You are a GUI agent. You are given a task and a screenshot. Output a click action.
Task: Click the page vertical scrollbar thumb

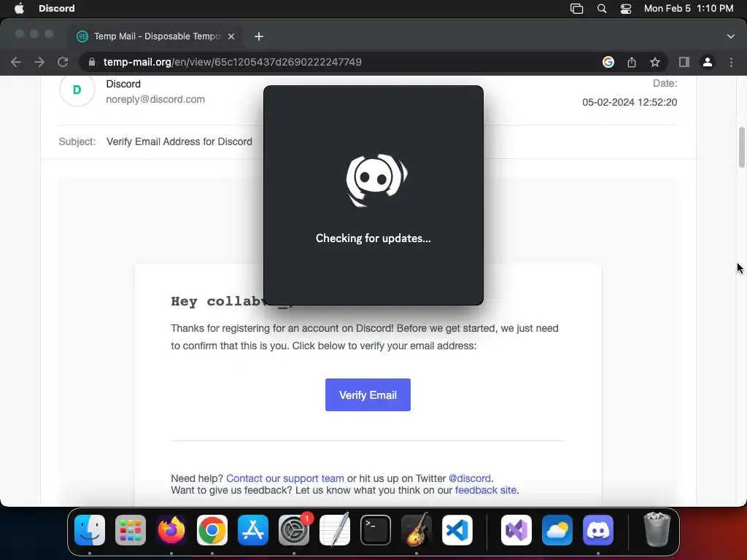[x=742, y=147]
